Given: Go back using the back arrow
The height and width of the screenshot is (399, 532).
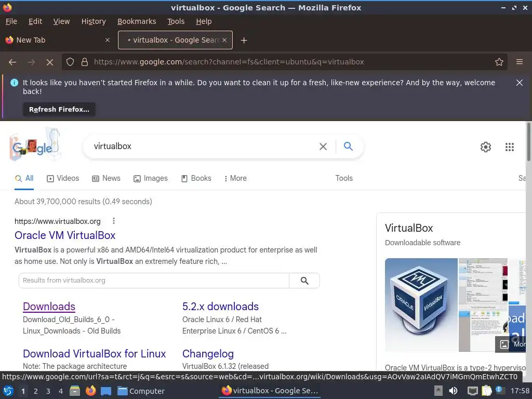Looking at the screenshot, I should pos(12,62).
